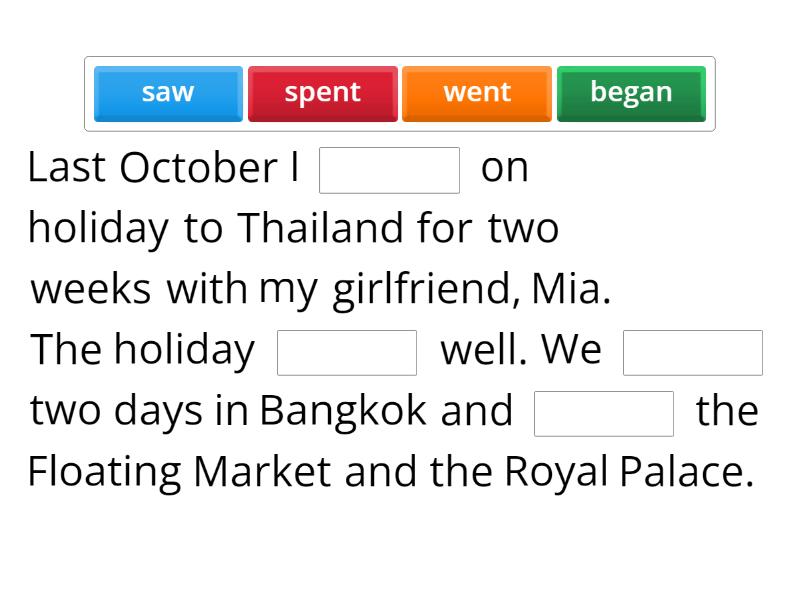Select the blank before "the Floating Market"
800x600 pixels.
point(604,413)
